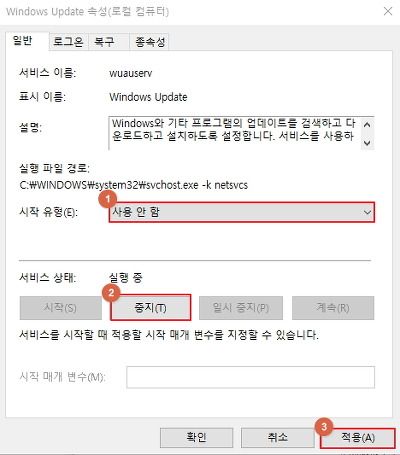This screenshot has height=455, width=400.
Task: Click the 계속(R) resume button
Action: 333,307
